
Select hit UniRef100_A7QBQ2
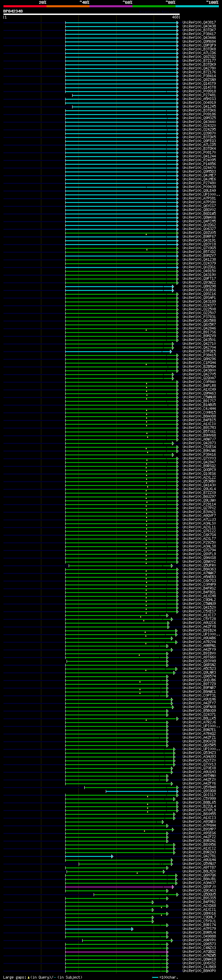199,951
